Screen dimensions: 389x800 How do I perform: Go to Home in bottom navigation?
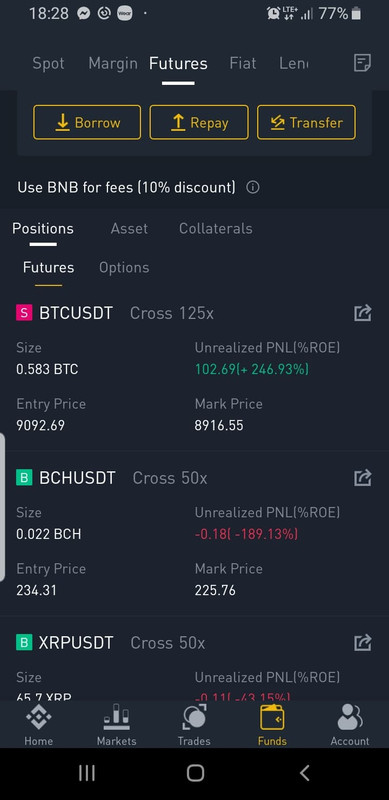(x=38, y=725)
